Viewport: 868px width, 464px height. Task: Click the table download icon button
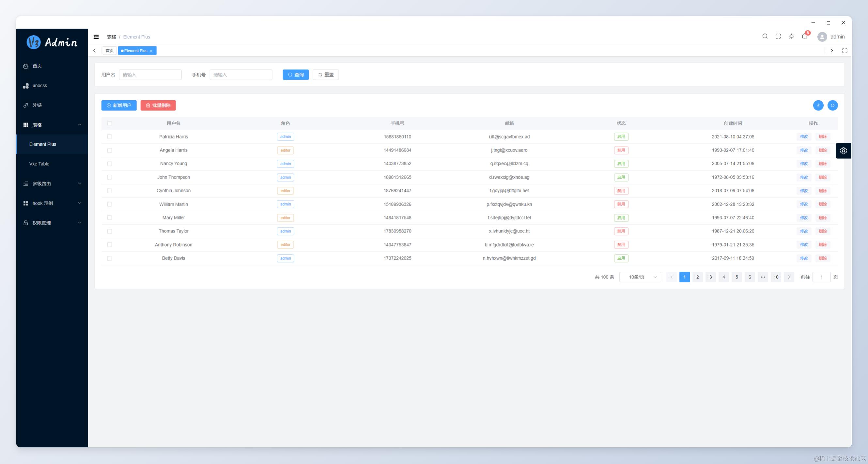(x=818, y=105)
